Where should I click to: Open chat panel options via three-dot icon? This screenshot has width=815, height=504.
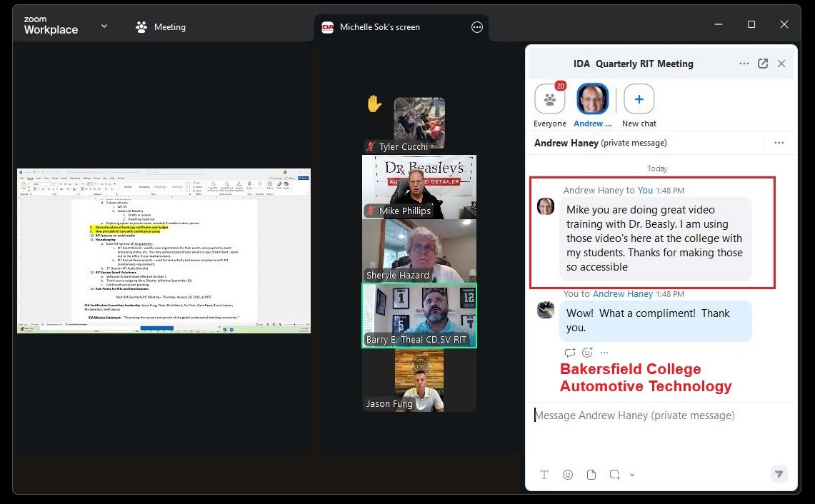[x=744, y=63]
